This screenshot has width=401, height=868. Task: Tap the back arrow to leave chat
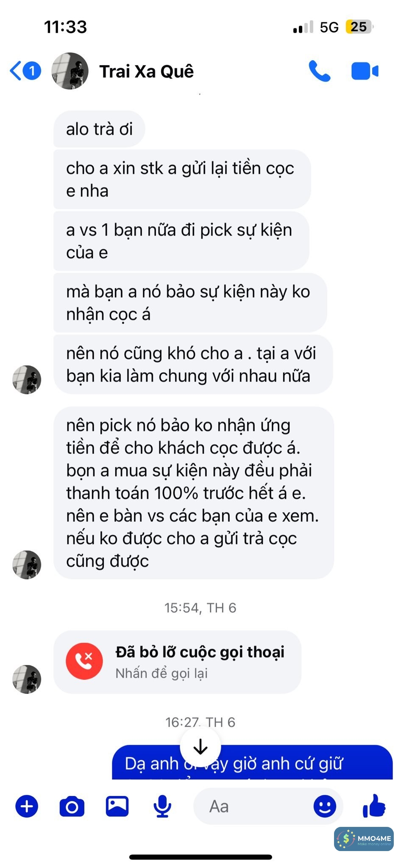(16, 71)
